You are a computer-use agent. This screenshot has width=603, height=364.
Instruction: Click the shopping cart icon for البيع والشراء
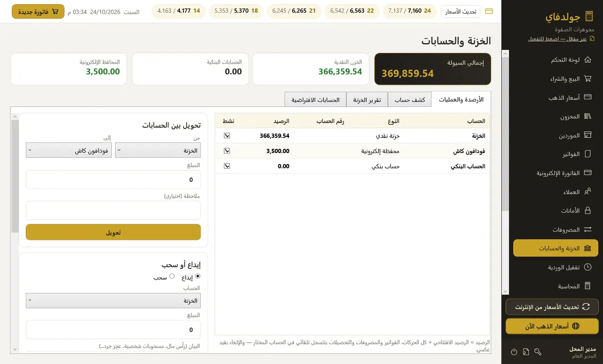tap(587, 79)
